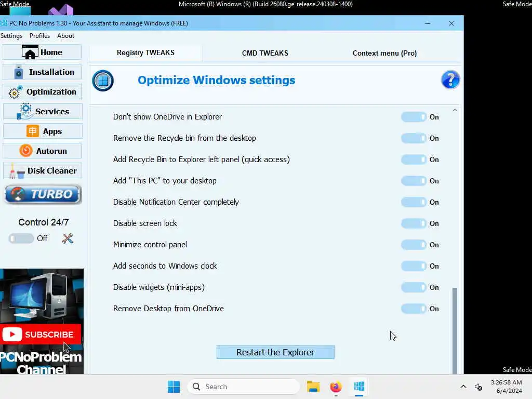Toggle Disable Notification Center completely
Image resolution: width=532 pixels, height=399 pixels.
pos(413,202)
